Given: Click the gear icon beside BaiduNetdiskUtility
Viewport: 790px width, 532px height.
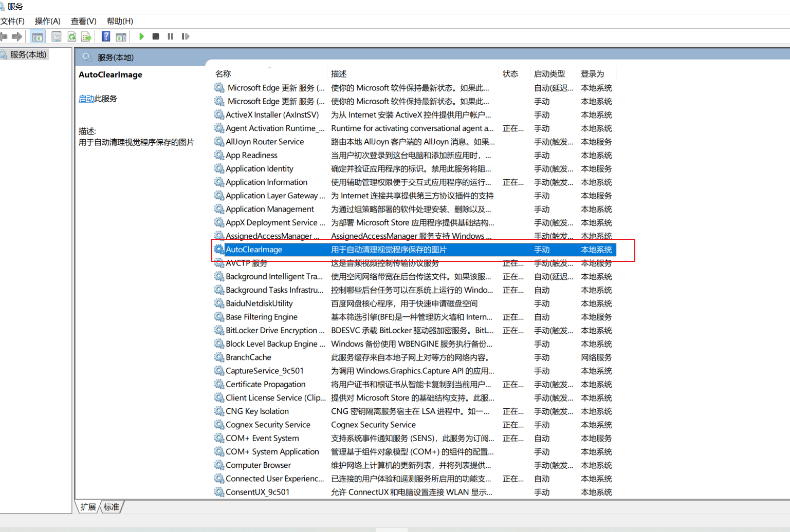Looking at the screenshot, I should pos(219,303).
